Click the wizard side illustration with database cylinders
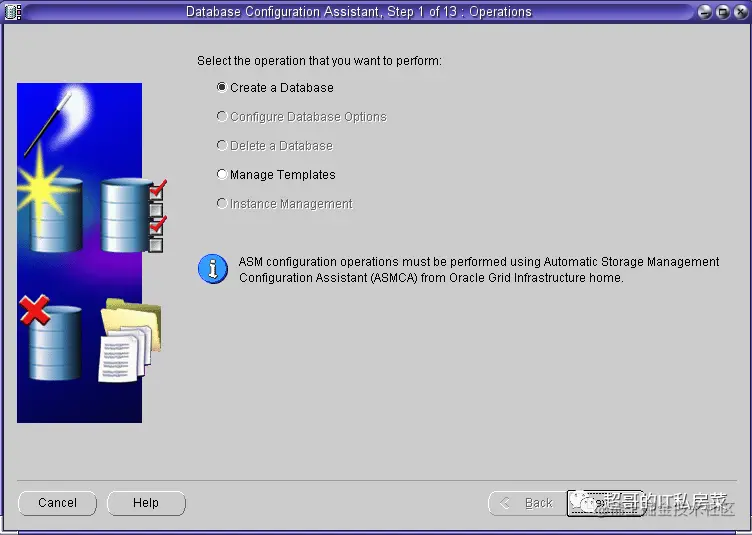The image size is (752, 535). click(92, 253)
